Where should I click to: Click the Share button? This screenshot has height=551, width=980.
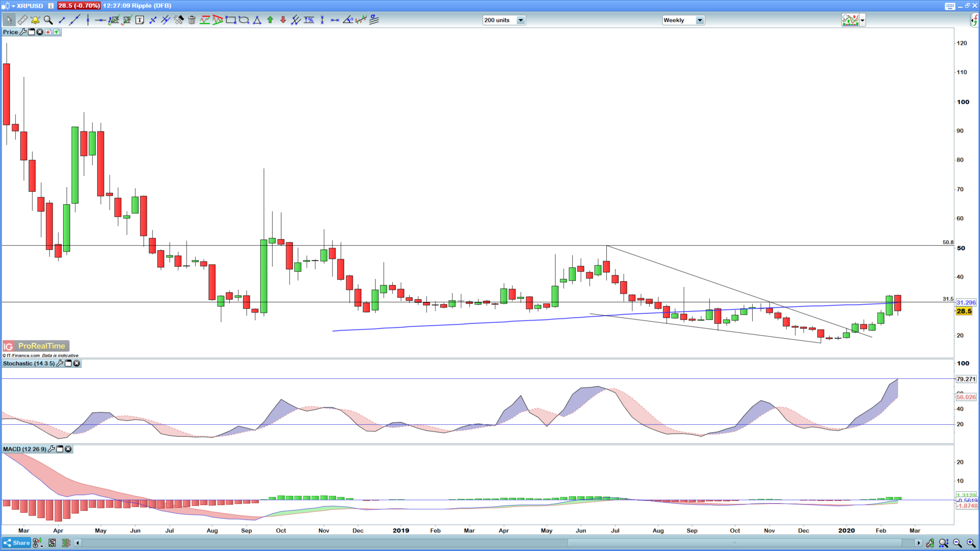pyautogui.click(x=17, y=543)
